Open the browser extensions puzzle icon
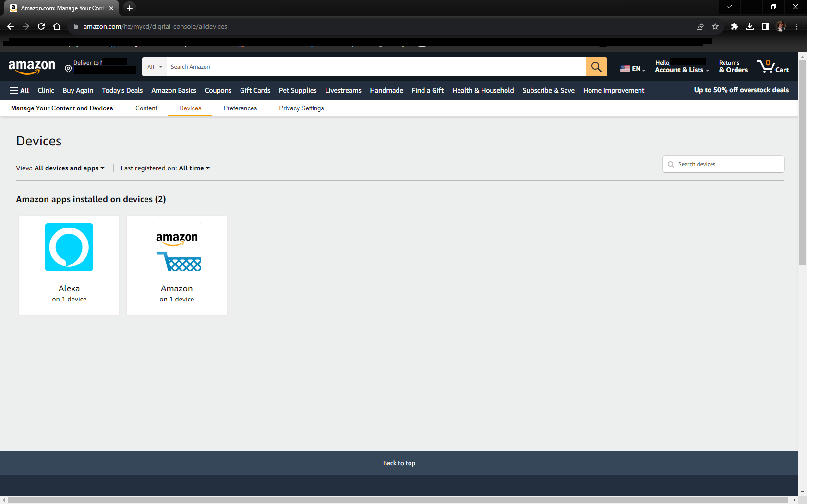 [734, 26]
